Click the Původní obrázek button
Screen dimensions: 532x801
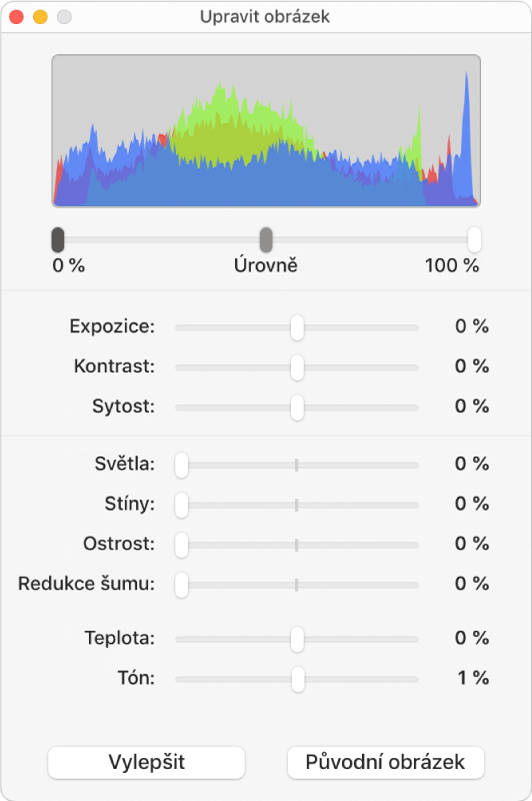pyautogui.click(x=385, y=762)
